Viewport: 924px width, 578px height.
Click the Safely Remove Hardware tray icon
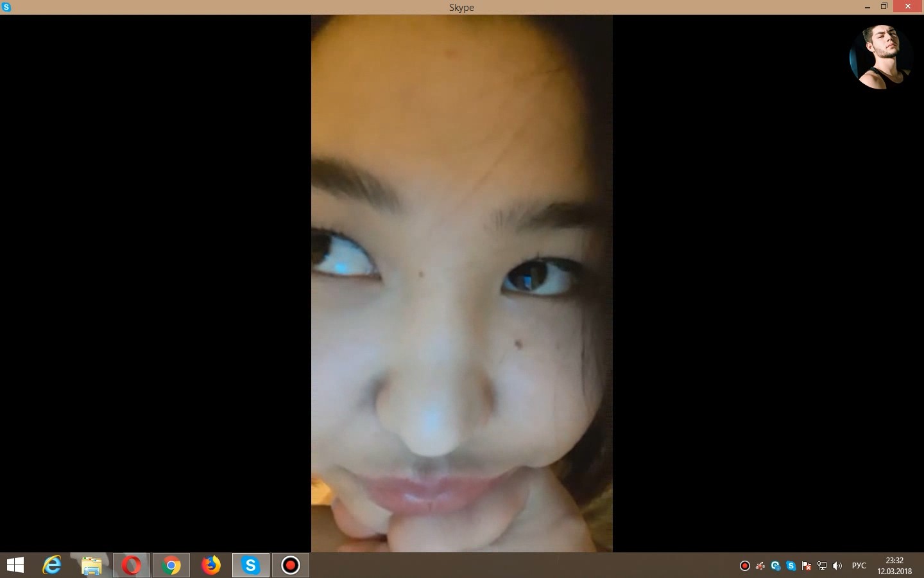pyautogui.click(x=760, y=566)
